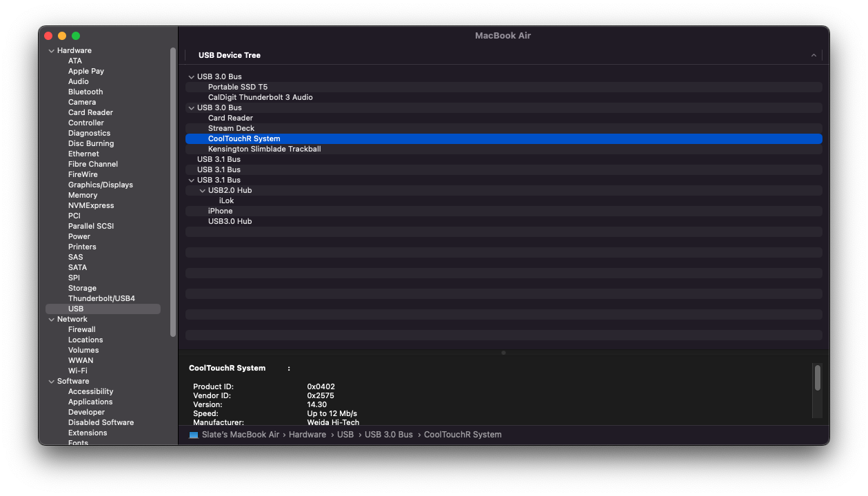This screenshot has width=868, height=496.
Task: Select CoolTouchR System device row
Action: coord(504,138)
